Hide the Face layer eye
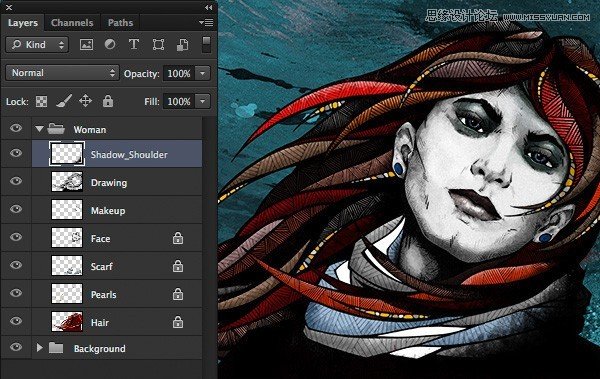The width and height of the screenshot is (600, 379). 16,237
